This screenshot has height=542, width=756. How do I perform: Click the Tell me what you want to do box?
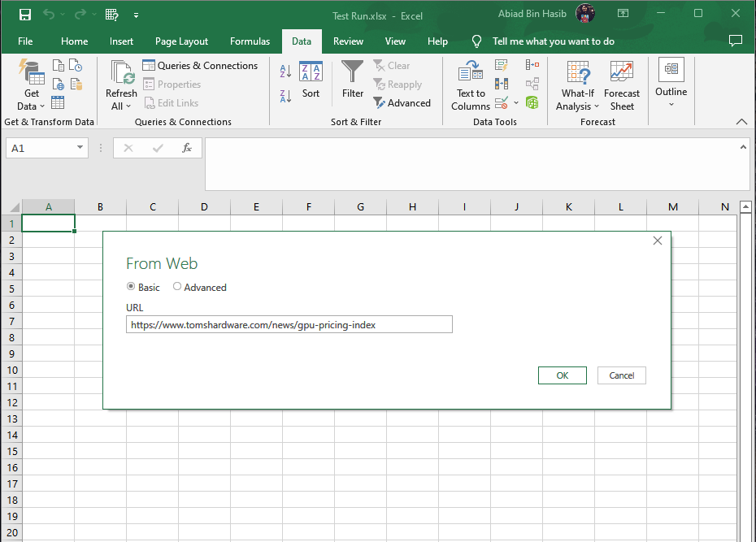coord(553,41)
